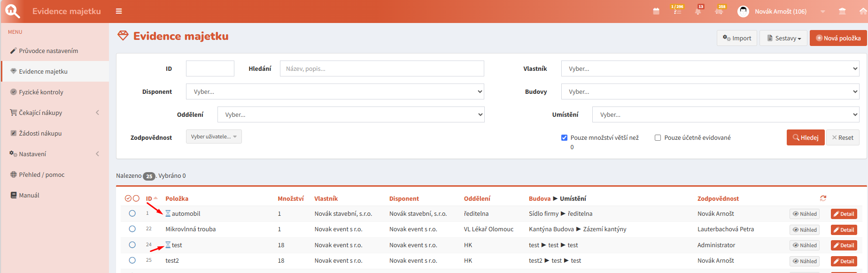
Task: Open Detail for Mikrovlnná trouba row
Action: click(x=844, y=230)
